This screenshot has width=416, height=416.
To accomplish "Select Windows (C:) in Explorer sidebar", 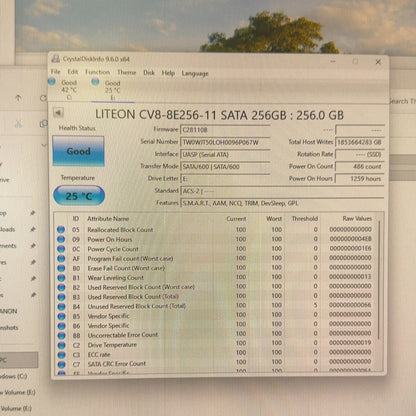I will (13, 376).
